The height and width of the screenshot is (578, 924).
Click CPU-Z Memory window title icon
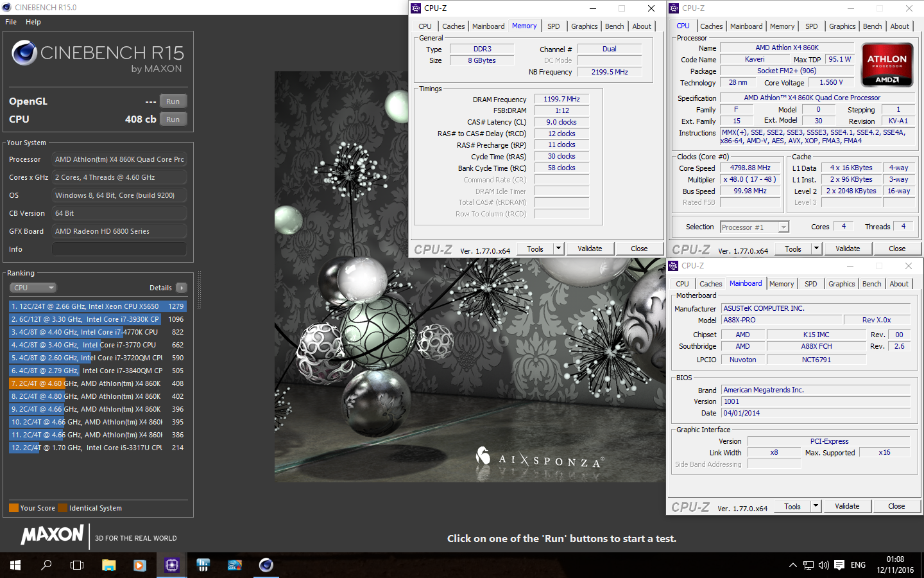416,8
